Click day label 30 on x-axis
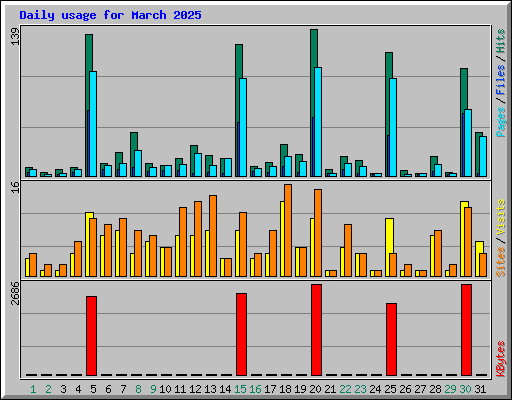This screenshot has height=400, width=512. point(465,389)
